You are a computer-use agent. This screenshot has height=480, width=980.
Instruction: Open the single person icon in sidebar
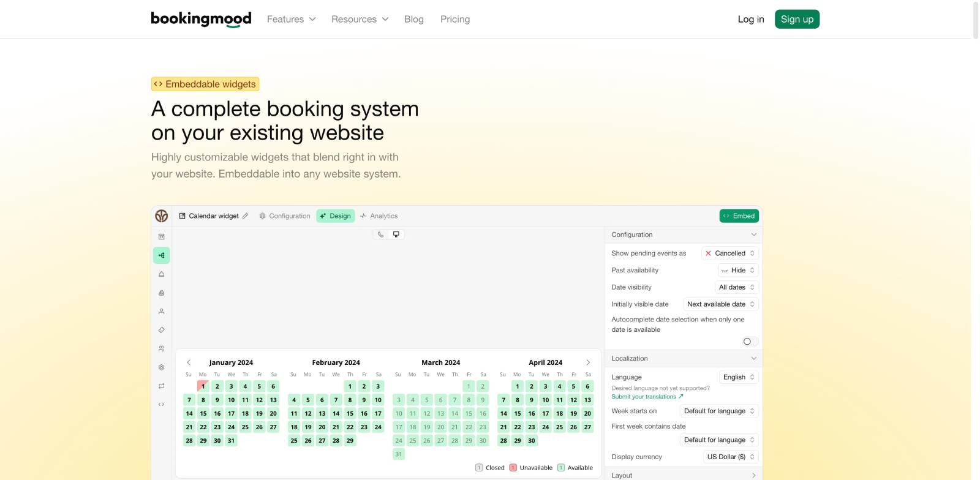pyautogui.click(x=162, y=312)
